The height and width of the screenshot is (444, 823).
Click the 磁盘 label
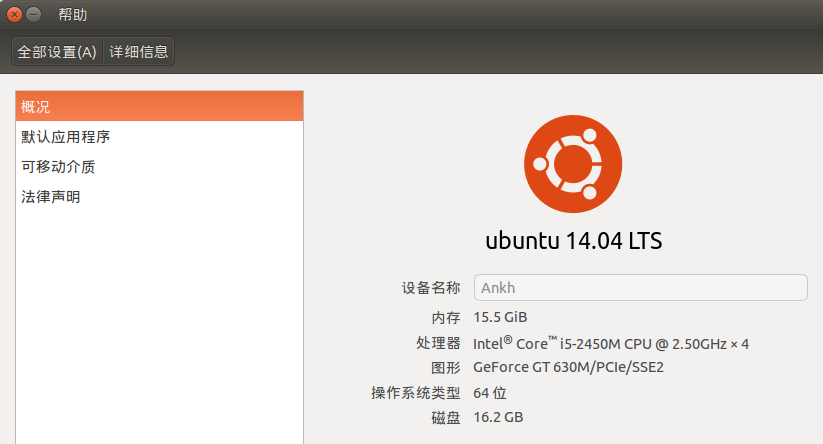(x=446, y=418)
